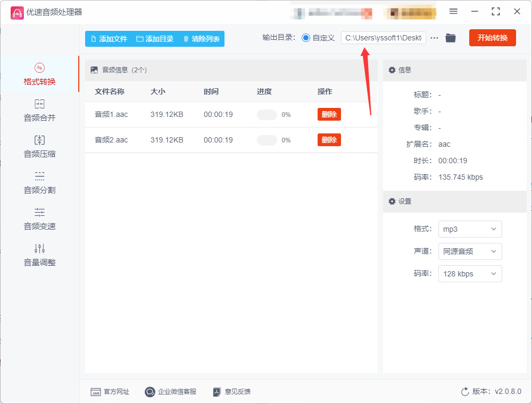
Task: Click the output directory path field
Action: pyautogui.click(x=384, y=38)
